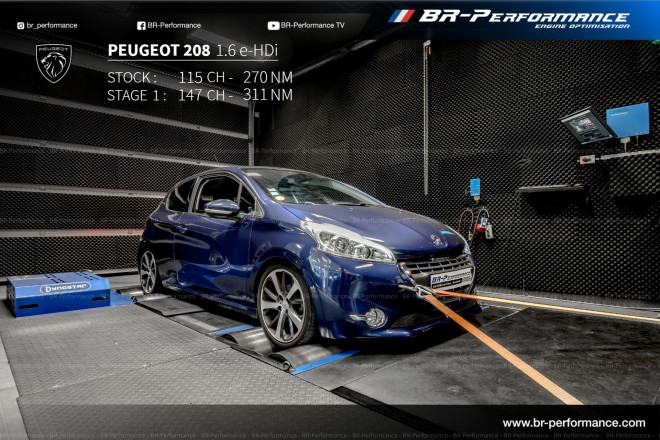Open the BR-Performance TV channel link
660x440 pixels.
click(x=314, y=25)
